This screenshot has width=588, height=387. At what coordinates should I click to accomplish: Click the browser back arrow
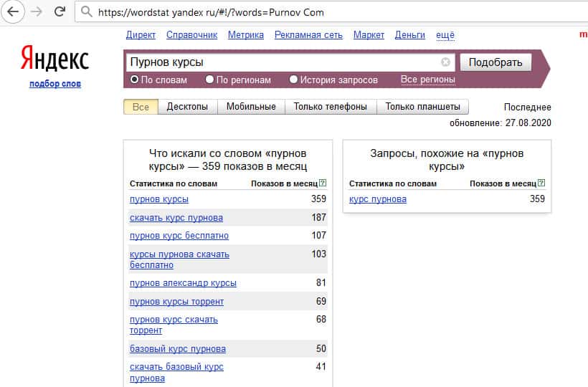(13, 11)
